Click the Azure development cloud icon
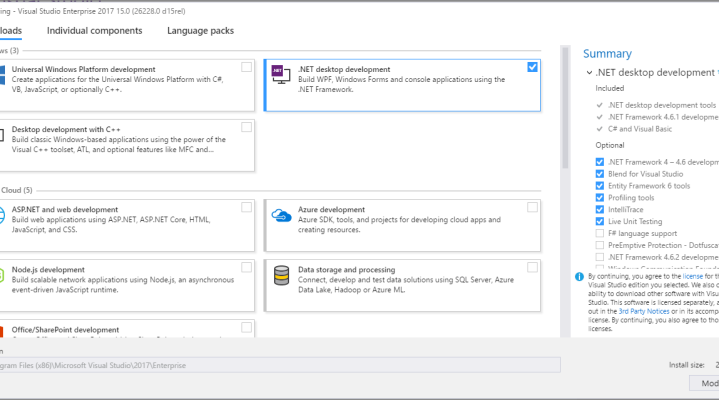The image size is (719, 400). [x=281, y=215]
